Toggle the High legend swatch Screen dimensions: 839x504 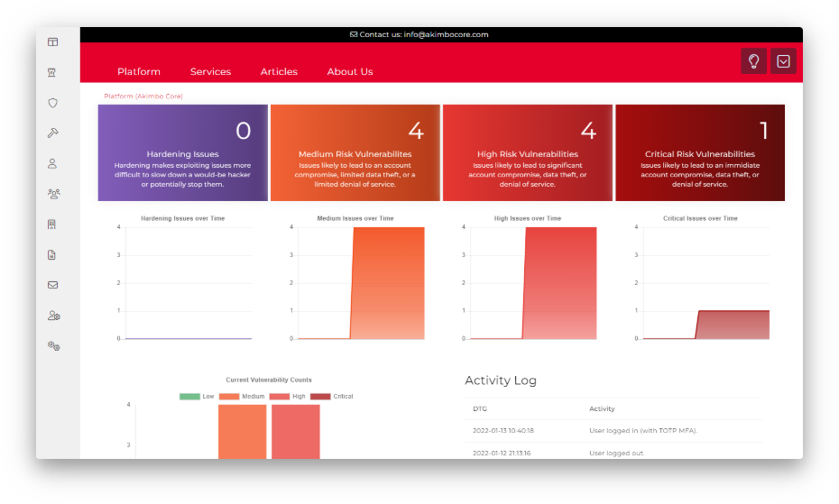pos(280,397)
